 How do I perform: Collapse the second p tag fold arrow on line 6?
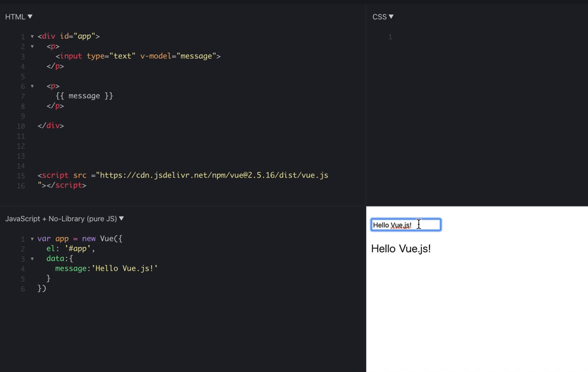(x=32, y=86)
